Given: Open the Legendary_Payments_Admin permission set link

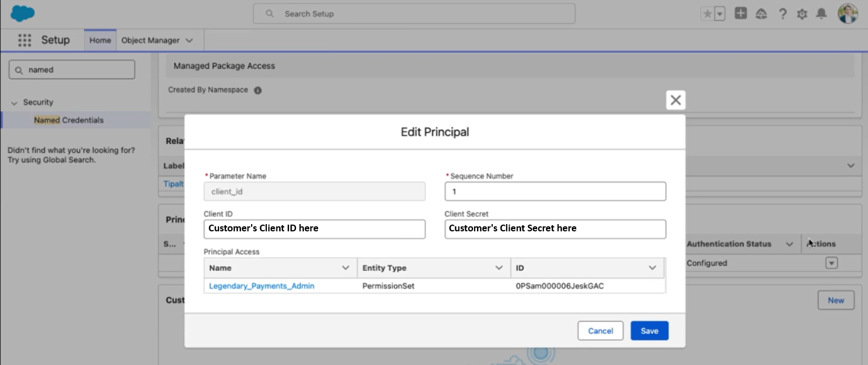Looking at the screenshot, I should click(261, 286).
